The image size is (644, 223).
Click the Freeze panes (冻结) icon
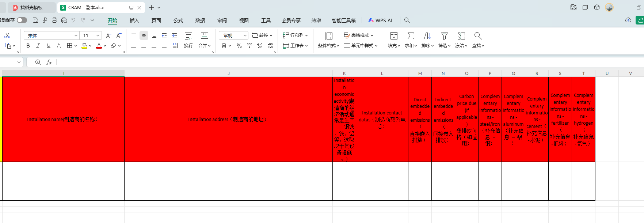[461, 36]
